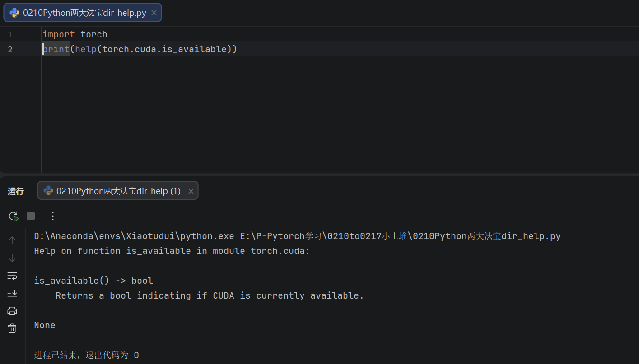Click the python.exe path in console output

tap(134, 236)
